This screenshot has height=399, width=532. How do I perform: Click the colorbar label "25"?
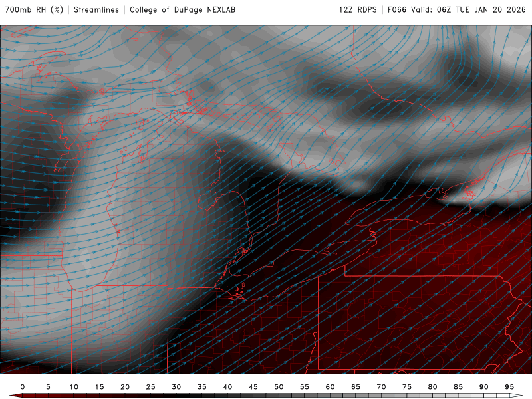151,387
